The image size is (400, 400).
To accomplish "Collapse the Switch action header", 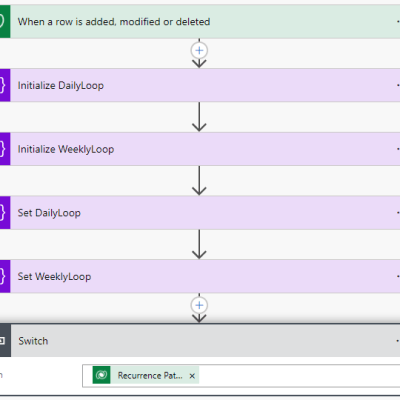I will (x=205, y=341).
